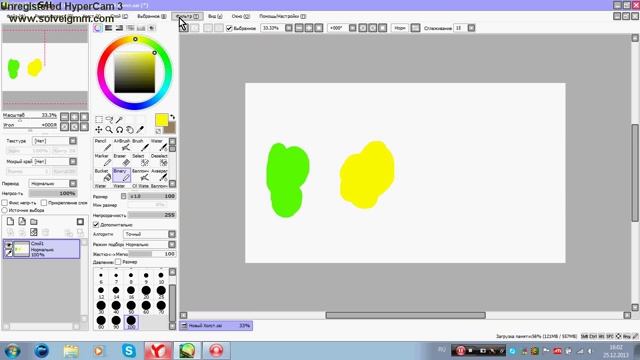Pick the hand pan tool
Screen dimensions: 640x360
point(130,130)
